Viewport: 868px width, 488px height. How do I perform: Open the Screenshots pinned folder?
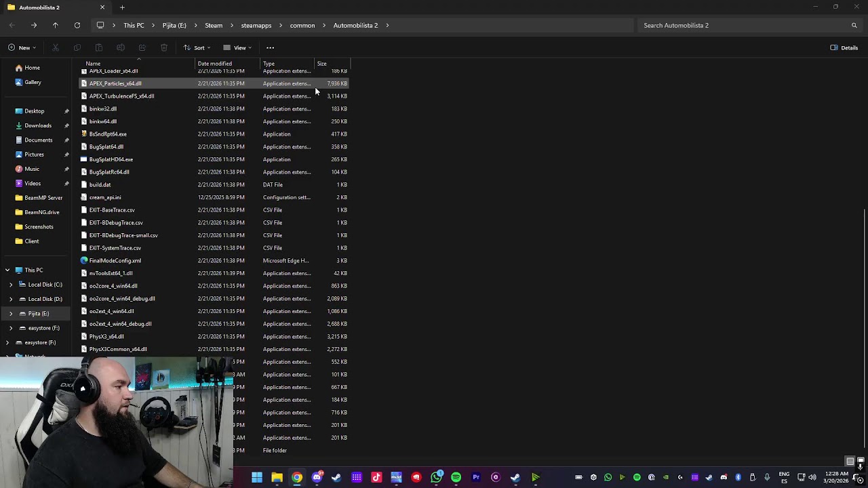coord(39,226)
